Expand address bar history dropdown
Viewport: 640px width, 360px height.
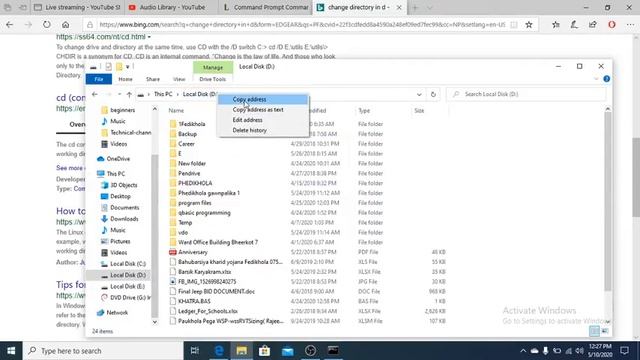pyautogui.click(x=419, y=94)
